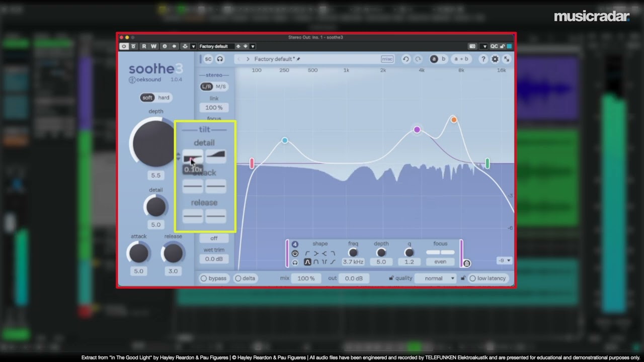The height and width of the screenshot is (362, 644).
Task: Click the host W write automation button
Action: pyautogui.click(x=153, y=46)
